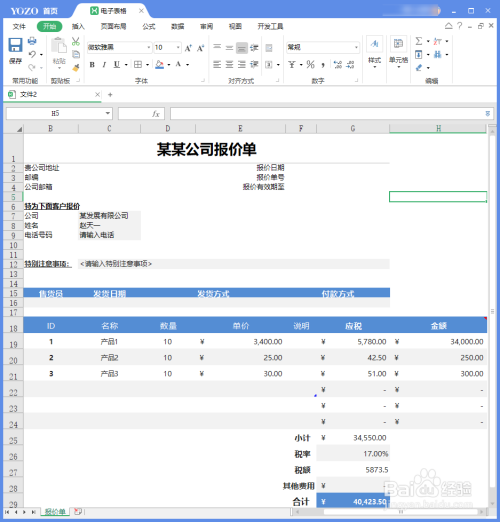Click the clear eraser icon
This screenshot has width=500, height=522.
(419, 68)
